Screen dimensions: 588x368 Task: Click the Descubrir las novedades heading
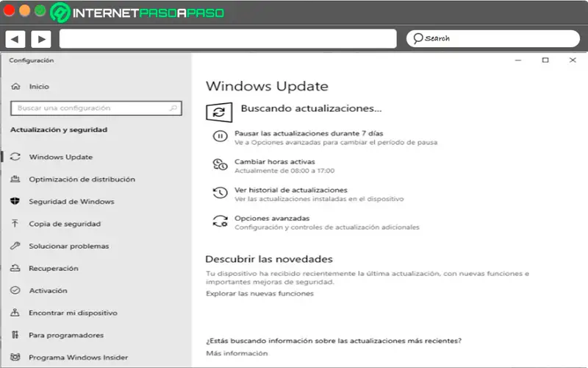tap(269, 259)
